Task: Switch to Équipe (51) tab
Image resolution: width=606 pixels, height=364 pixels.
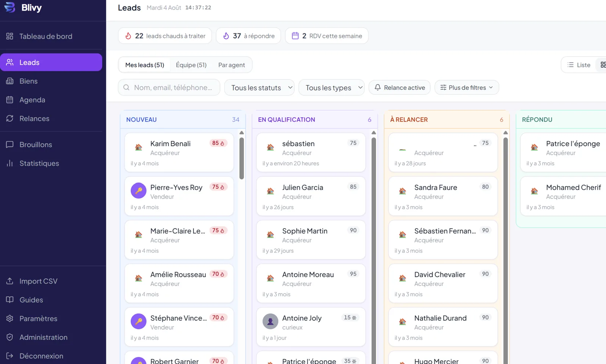Action: click(x=191, y=65)
